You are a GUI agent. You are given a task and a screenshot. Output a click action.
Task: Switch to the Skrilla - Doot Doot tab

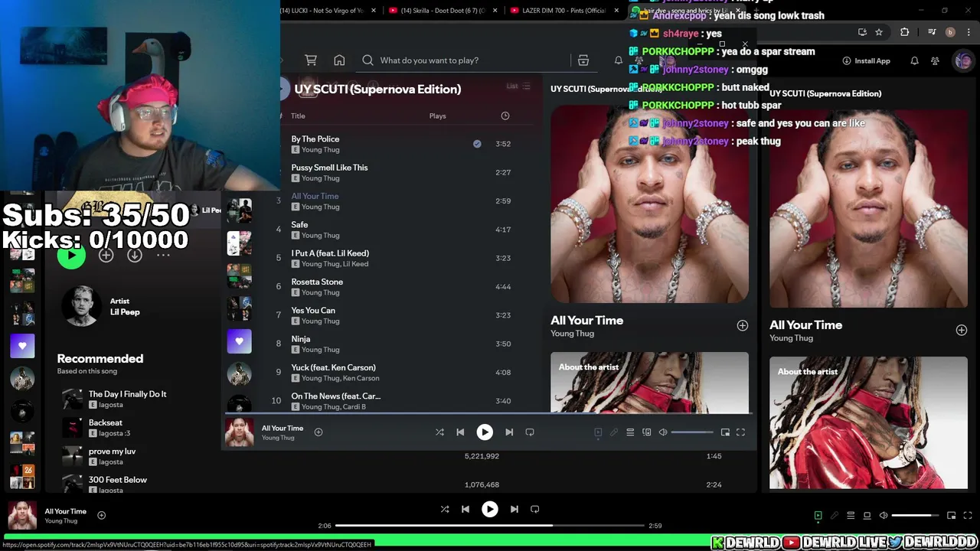444,11
